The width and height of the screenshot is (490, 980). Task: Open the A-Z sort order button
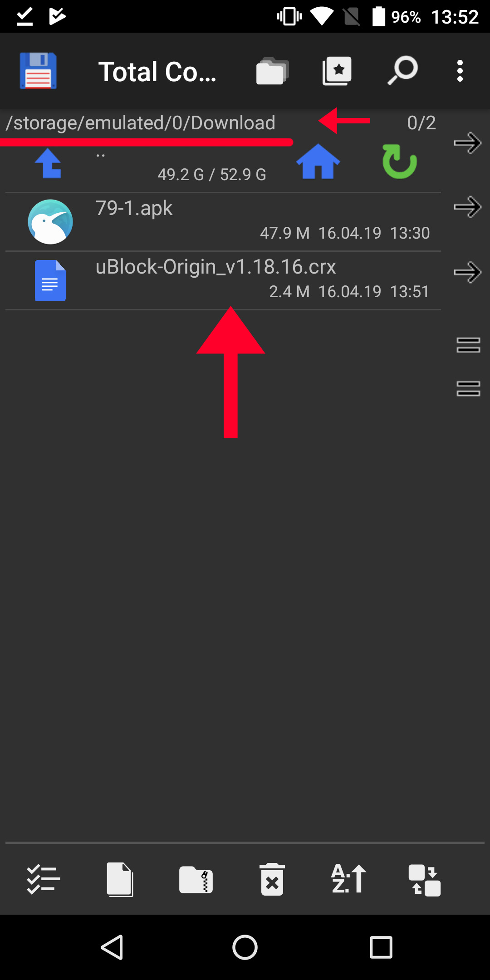(348, 879)
